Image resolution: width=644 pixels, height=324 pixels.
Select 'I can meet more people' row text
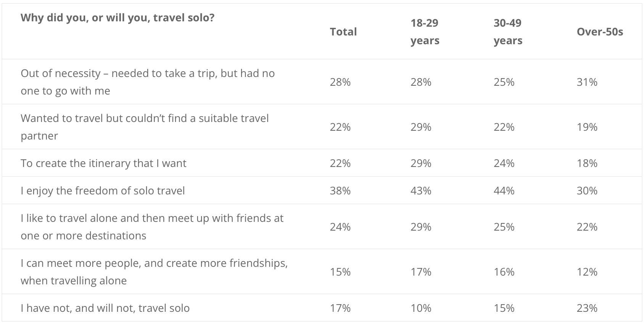click(x=154, y=272)
